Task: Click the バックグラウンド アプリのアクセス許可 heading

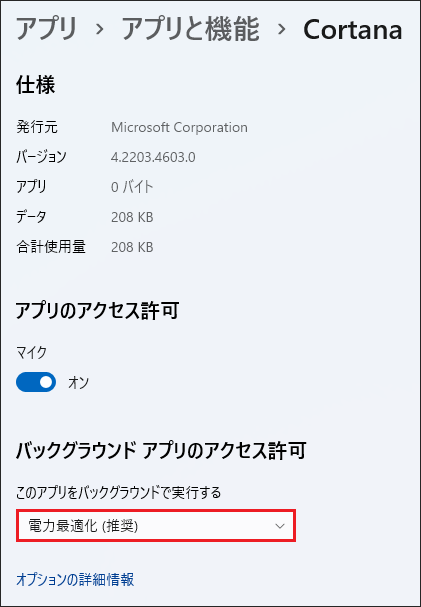Action: click(161, 451)
